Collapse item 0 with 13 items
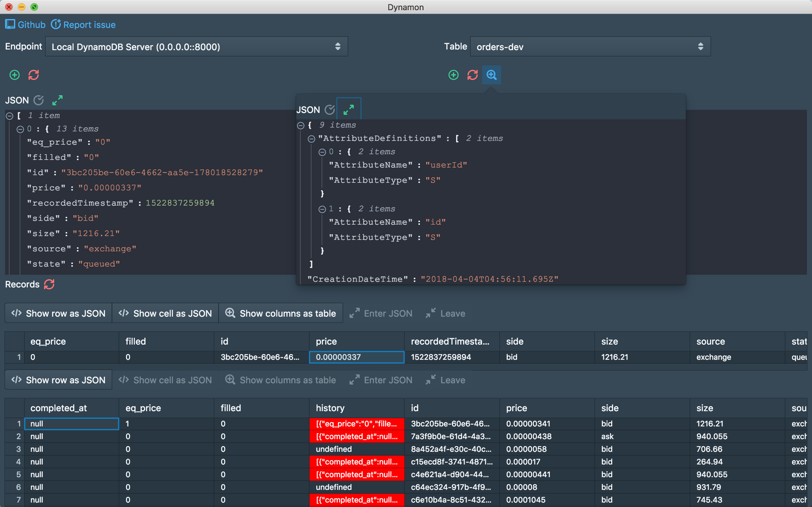Image resolution: width=812 pixels, height=507 pixels. coord(20,129)
